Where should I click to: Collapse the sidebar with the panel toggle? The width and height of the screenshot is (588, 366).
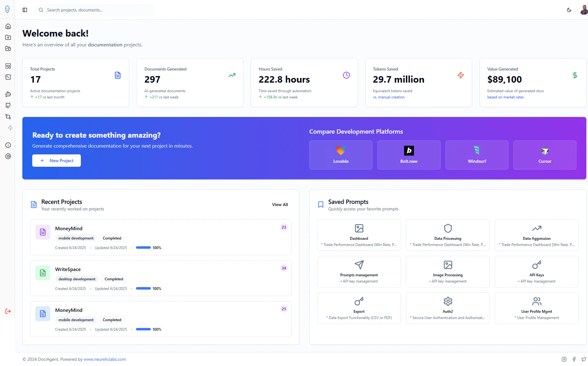pyautogui.click(x=24, y=10)
